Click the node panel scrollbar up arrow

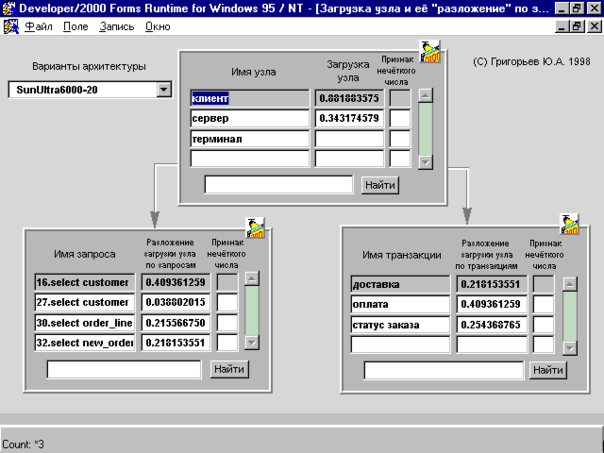pyautogui.click(x=425, y=96)
